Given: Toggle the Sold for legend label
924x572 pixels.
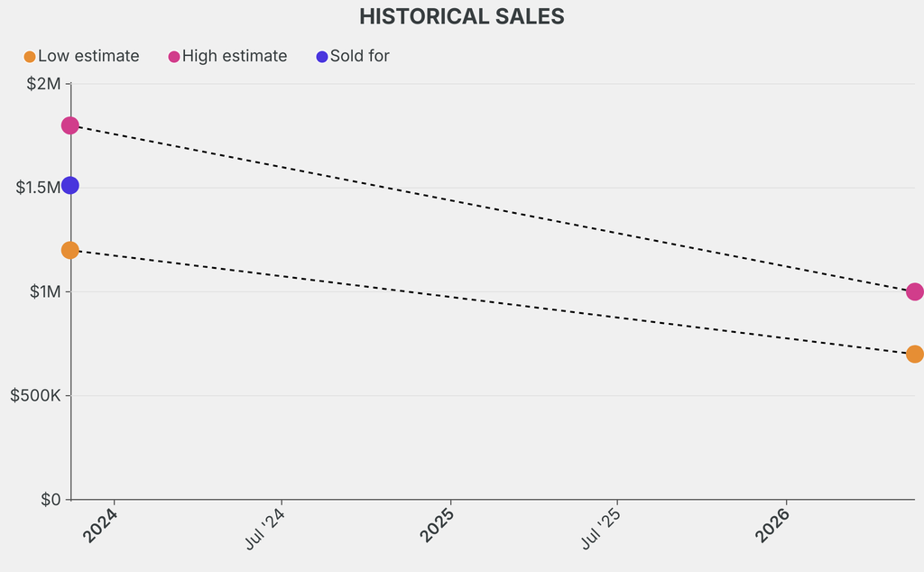Looking at the screenshot, I should tap(359, 56).
